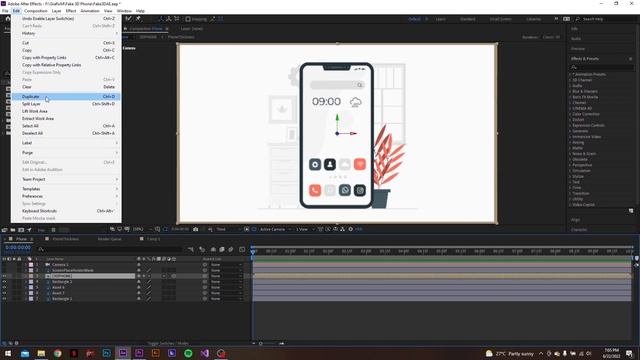
Task: Hide the Asset 7 layer
Action: click(x=4, y=293)
